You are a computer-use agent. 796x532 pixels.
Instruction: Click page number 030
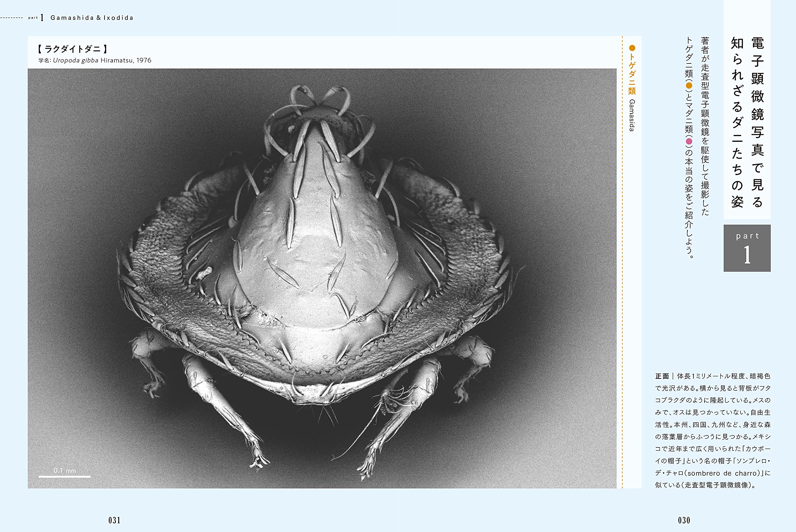(x=684, y=520)
